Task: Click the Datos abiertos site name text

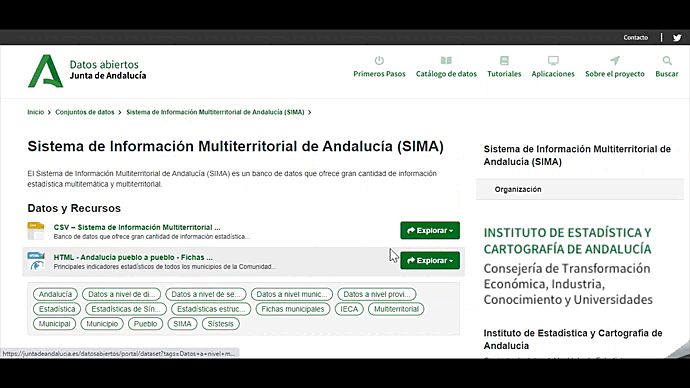Action: tap(104, 65)
